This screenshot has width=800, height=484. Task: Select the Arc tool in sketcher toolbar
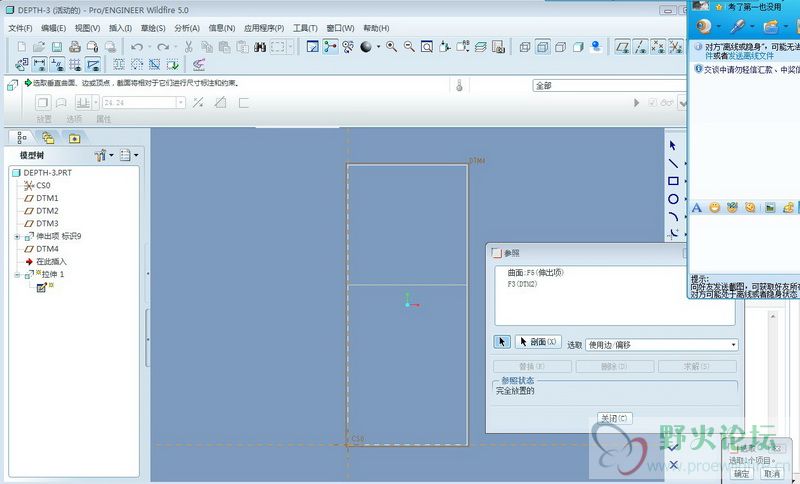click(673, 217)
